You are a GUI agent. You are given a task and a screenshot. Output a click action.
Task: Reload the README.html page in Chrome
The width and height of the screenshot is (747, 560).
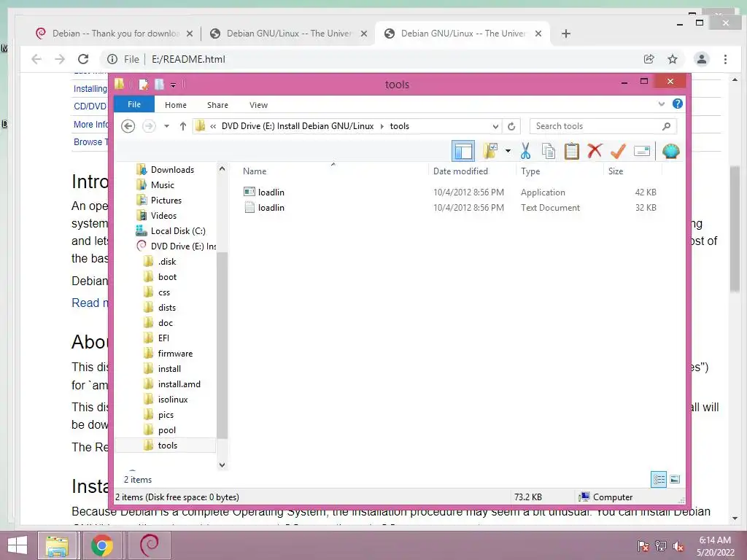coord(83,59)
